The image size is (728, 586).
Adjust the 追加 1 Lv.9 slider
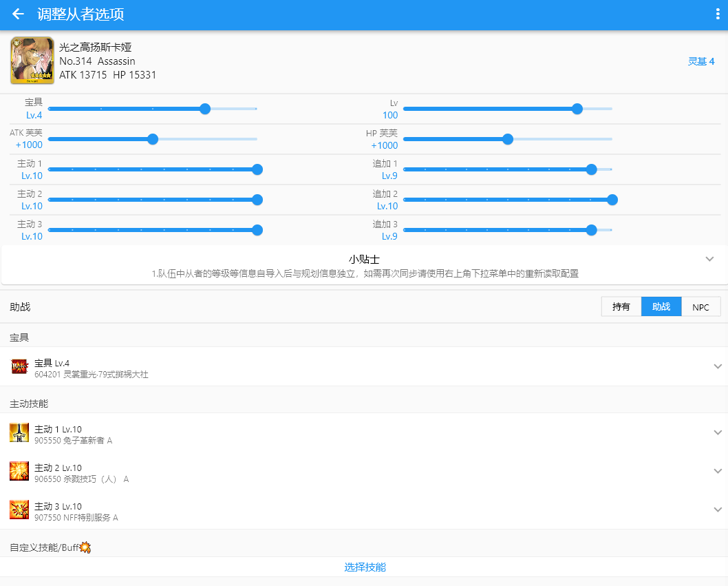[x=507, y=169]
